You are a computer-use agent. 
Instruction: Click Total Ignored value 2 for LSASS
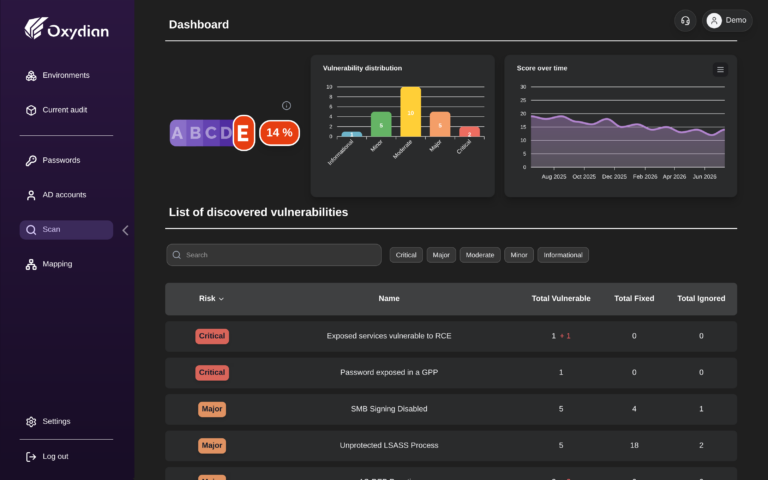pos(701,445)
